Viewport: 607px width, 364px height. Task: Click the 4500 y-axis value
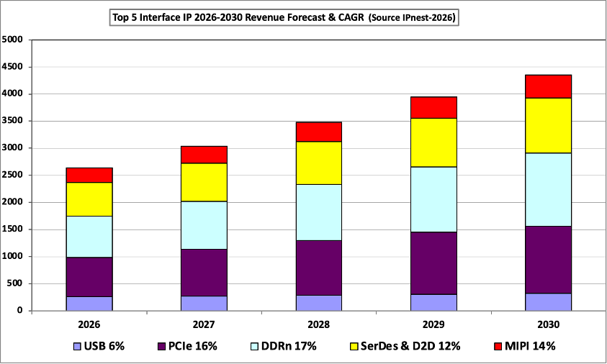(x=12, y=66)
